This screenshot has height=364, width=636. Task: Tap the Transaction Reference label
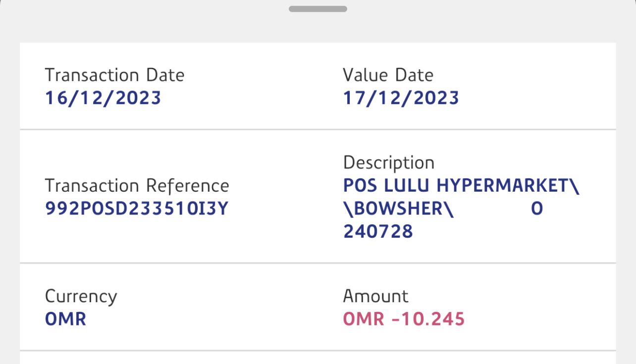click(137, 186)
